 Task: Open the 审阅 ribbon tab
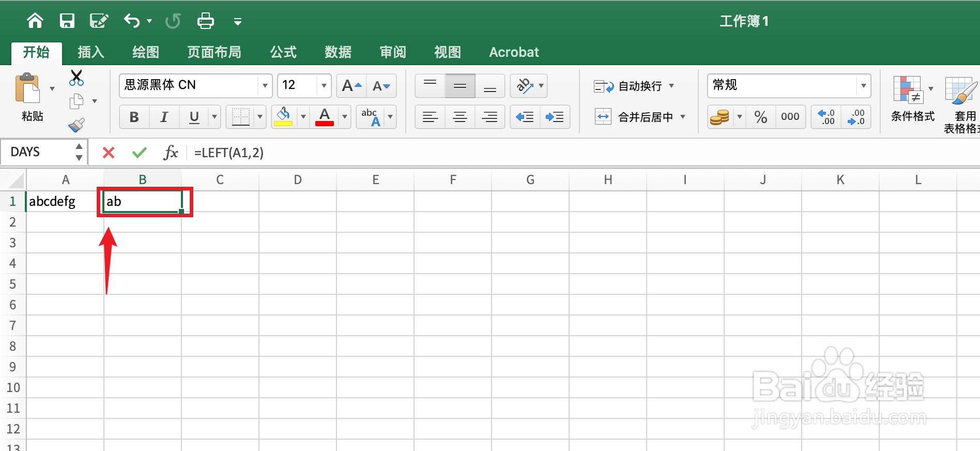pos(393,52)
